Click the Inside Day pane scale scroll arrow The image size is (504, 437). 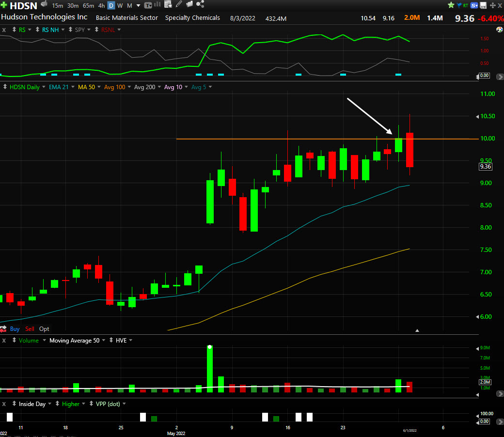pos(500,421)
